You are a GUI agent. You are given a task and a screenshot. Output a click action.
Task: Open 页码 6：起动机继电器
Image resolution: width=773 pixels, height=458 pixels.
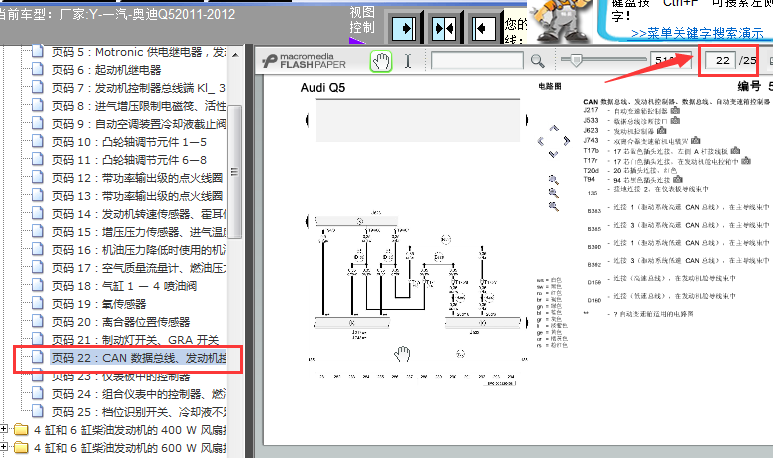click(106, 70)
